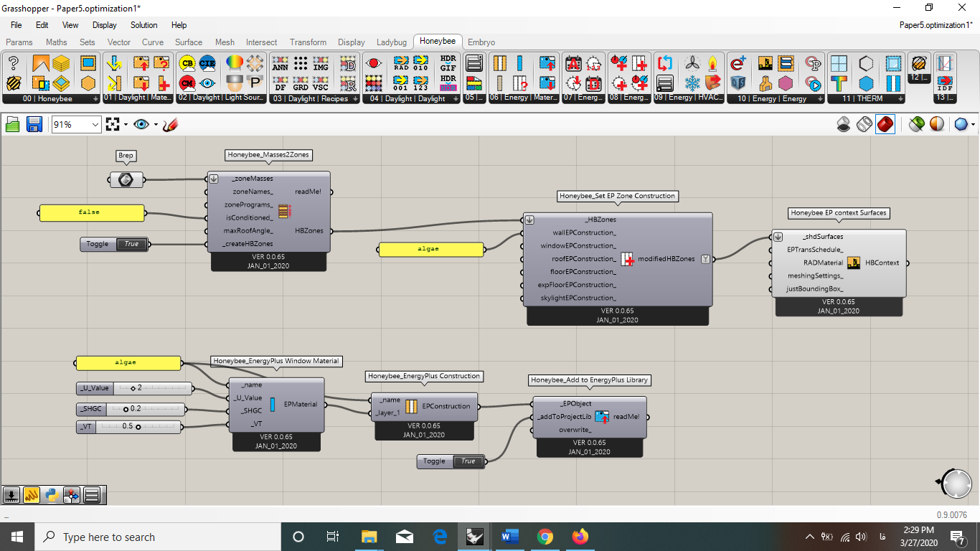This screenshot has height=551, width=980.
Task: Click the red shaded preview mode icon
Action: 885,125
